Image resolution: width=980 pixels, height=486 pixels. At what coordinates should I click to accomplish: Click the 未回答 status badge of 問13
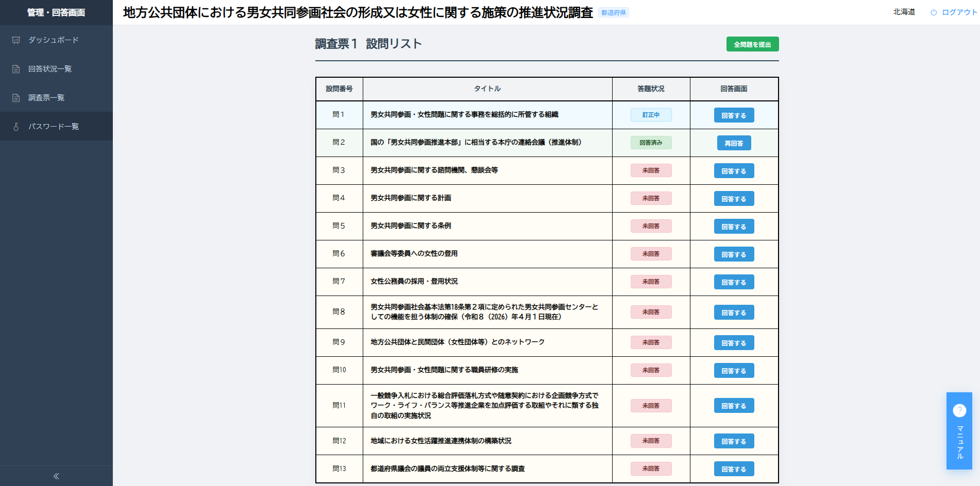(651, 468)
